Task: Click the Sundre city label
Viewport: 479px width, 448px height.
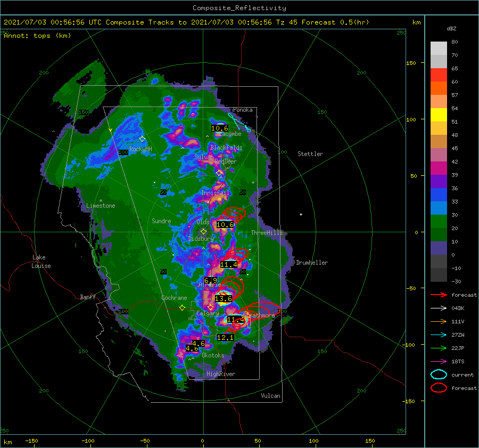Action: [x=161, y=221]
